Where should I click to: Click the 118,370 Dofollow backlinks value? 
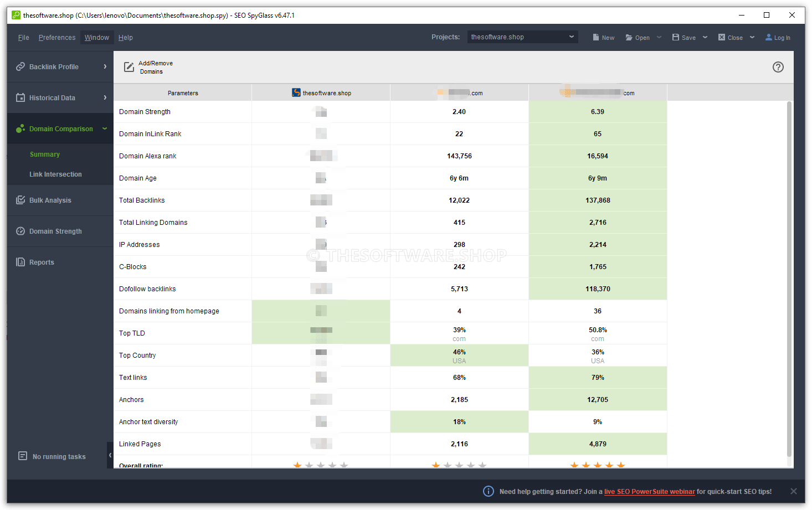point(598,289)
